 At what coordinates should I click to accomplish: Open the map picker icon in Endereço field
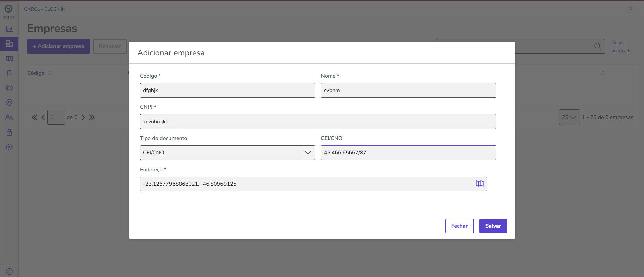pyautogui.click(x=479, y=183)
